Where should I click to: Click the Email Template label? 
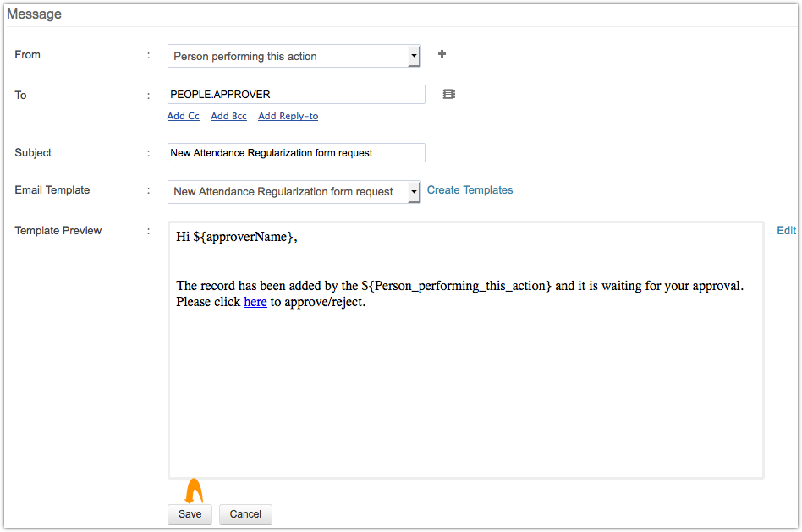tap(52, 190)
